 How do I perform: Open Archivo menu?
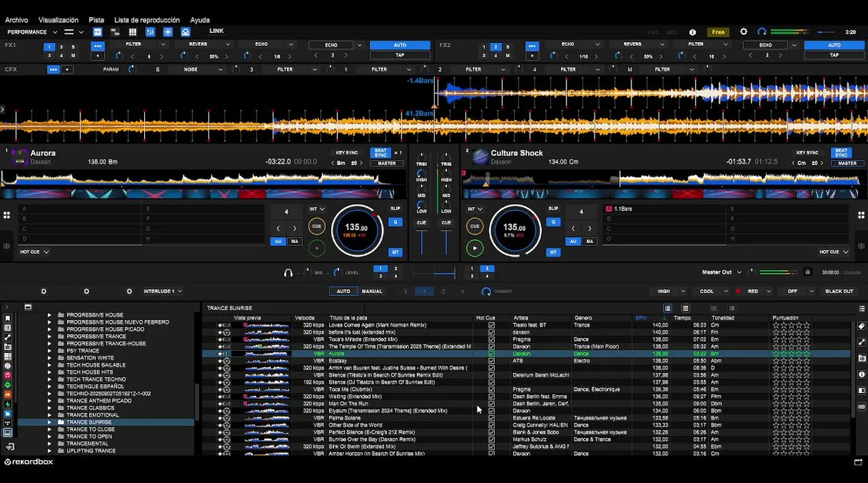coord(17,20)
